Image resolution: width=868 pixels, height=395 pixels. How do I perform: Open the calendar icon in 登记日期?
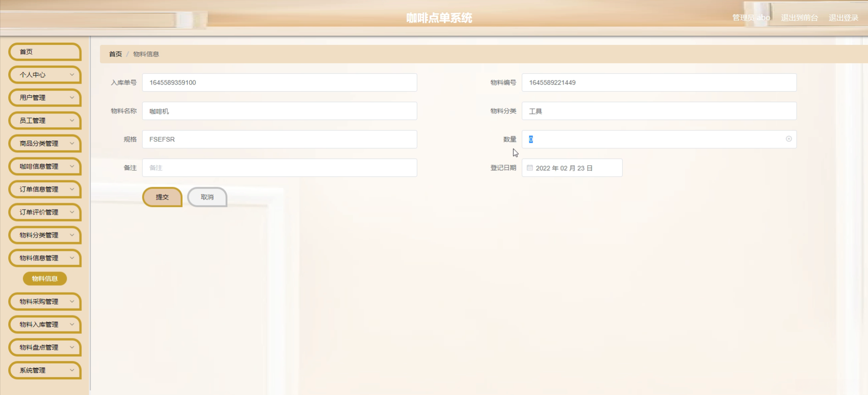(x=530, y=168)
